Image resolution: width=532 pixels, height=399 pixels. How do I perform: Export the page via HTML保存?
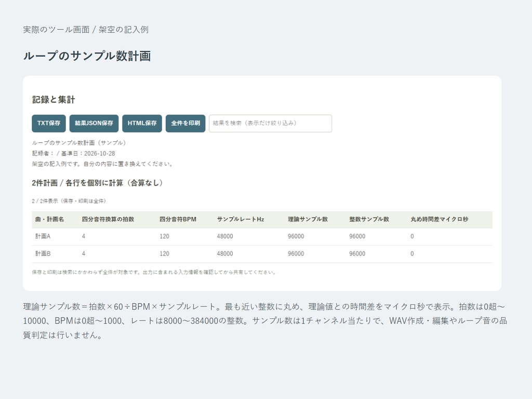(142, 123)
